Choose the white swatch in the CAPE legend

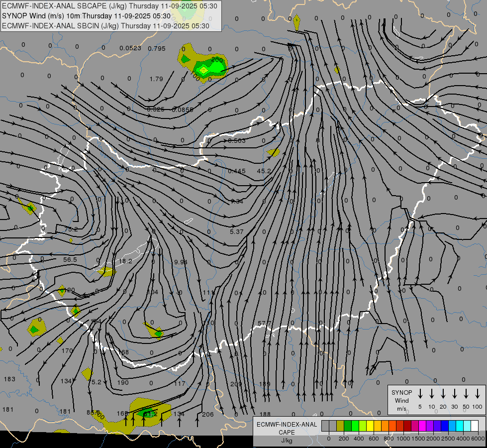coord(474,426)
